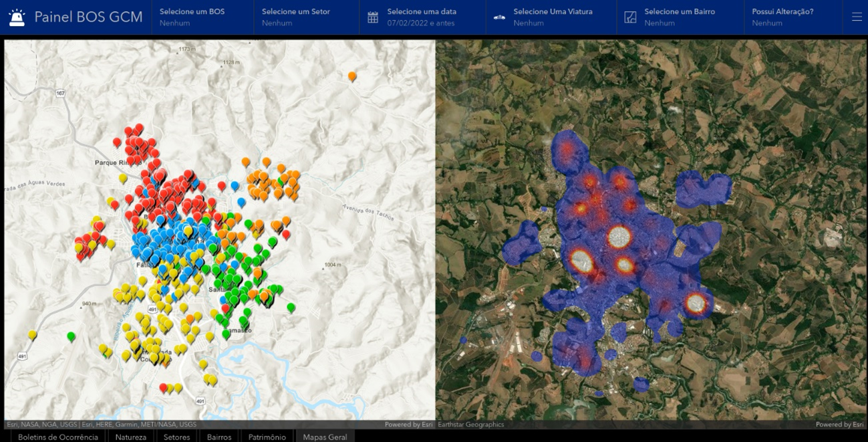This screenshot has width=868, height=442.
Task: Click the Earthstar Geographics attribution
Action: tap(471, 425)
